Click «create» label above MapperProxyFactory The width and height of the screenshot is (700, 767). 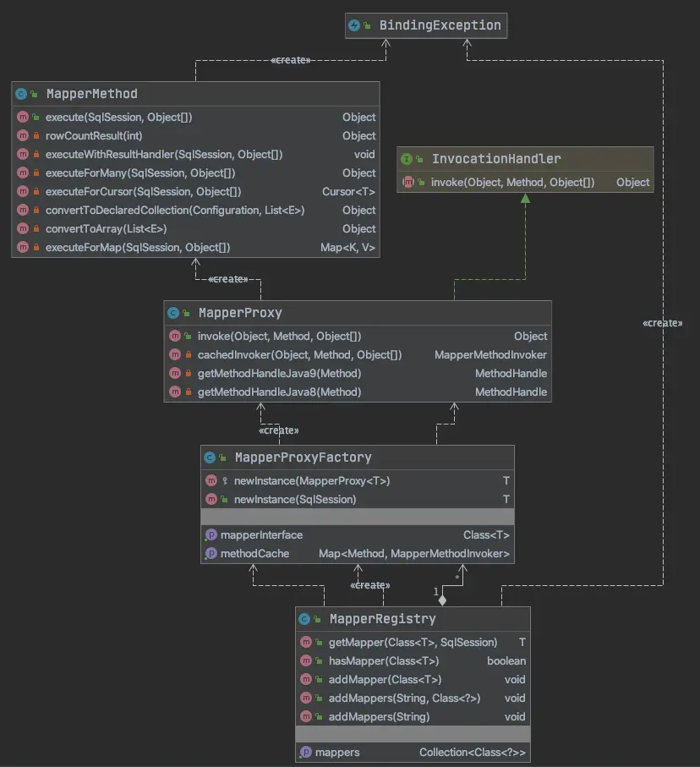click(278, 430)
